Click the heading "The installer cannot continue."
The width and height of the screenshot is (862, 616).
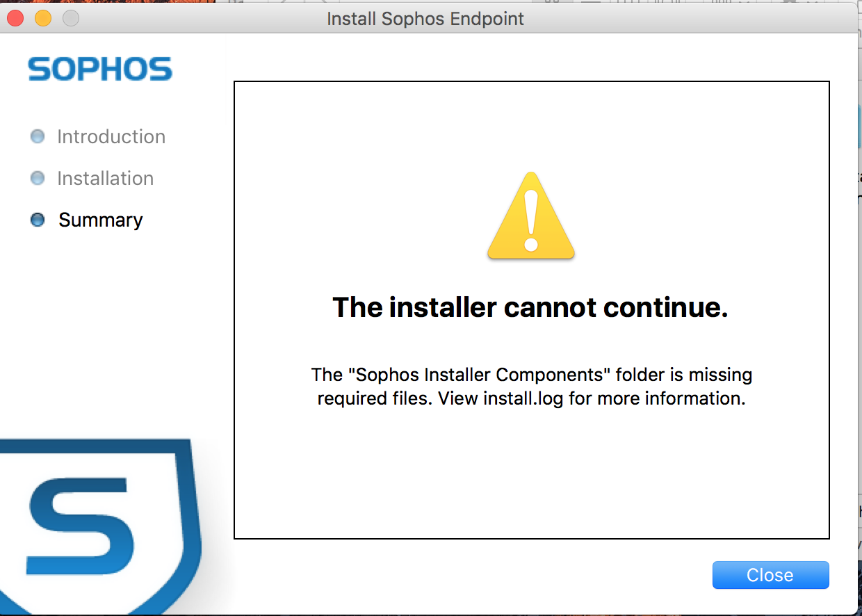point(530,307)
